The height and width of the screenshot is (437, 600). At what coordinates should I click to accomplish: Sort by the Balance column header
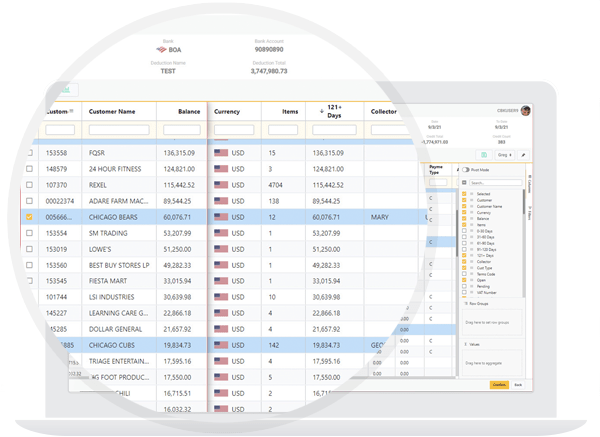189,111
